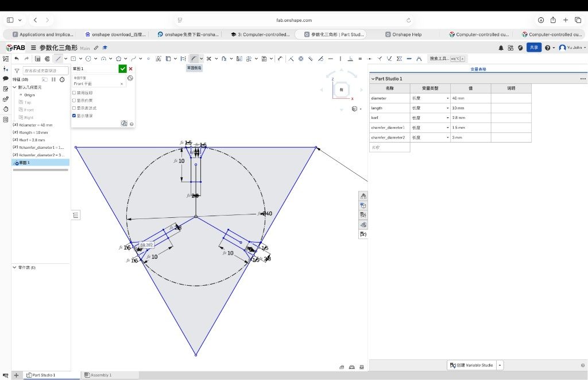Apply the Tangent constraint
This screenshot has width=588, height=380.
320,59
